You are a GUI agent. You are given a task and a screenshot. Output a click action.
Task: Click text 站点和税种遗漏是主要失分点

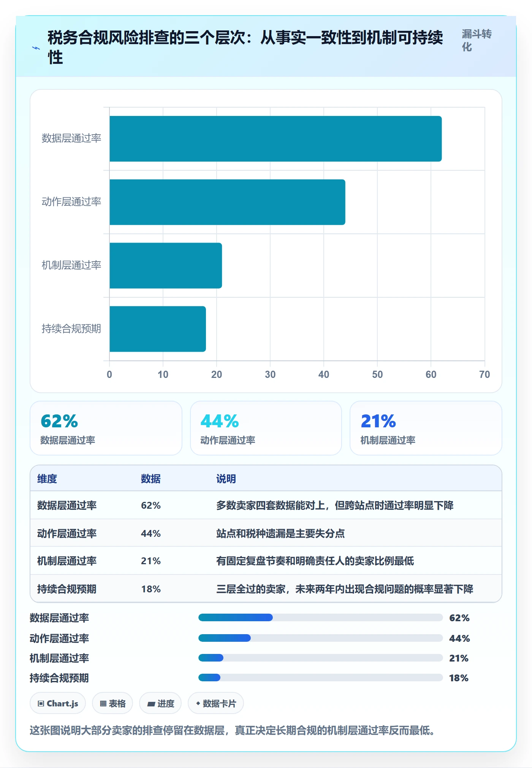pos(280,533)
